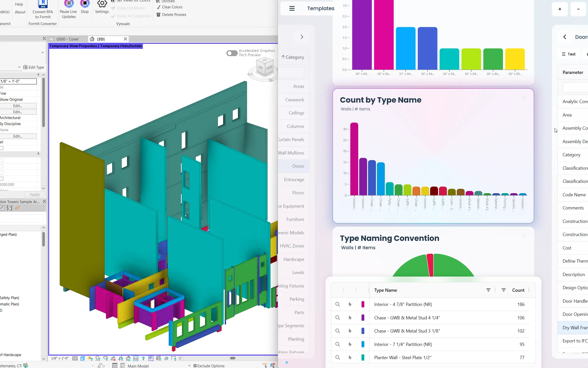The height and width of the screenshot is (368, 588).
Task: Click the plus zoom button at top right
Action: (560, 9)
